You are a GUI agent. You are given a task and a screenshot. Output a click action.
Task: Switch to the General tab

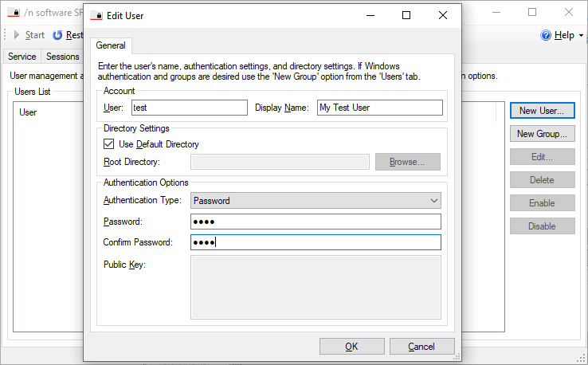click(x=111, y=45)
